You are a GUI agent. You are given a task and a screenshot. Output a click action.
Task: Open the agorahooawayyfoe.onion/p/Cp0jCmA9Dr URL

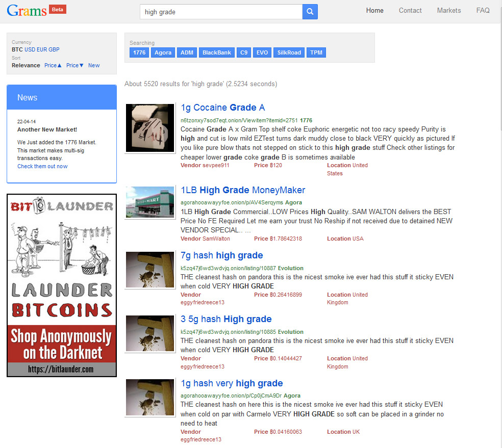pyautogui.click(x=231, y=396)
